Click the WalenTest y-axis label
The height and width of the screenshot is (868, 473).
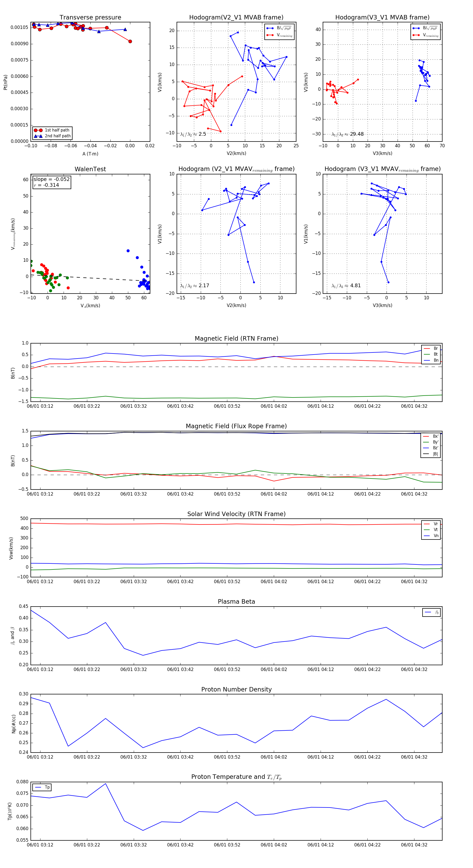click(13, 234)
